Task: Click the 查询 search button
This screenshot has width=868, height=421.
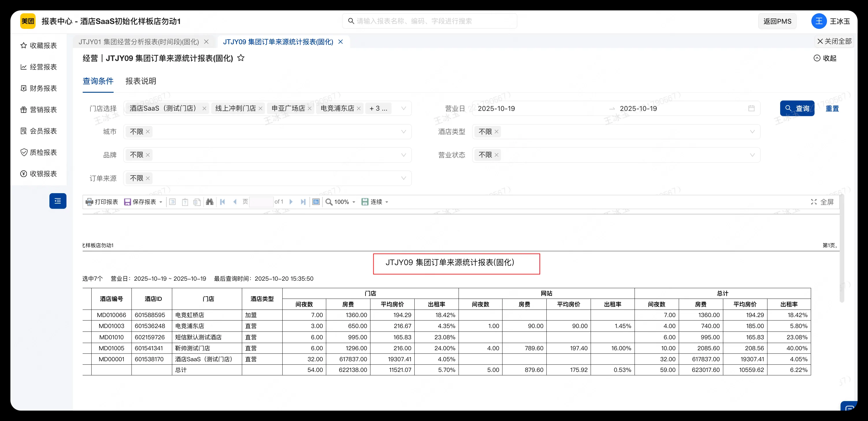Action: pos(797,108)
